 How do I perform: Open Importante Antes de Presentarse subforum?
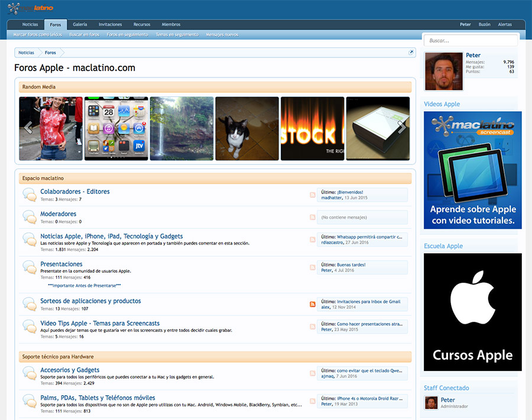coord(85,286)
